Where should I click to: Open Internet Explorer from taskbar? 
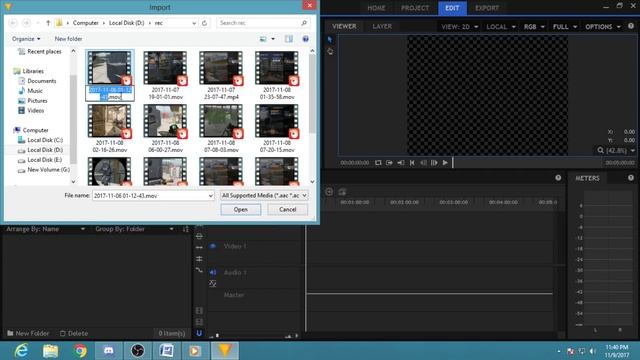21,351
